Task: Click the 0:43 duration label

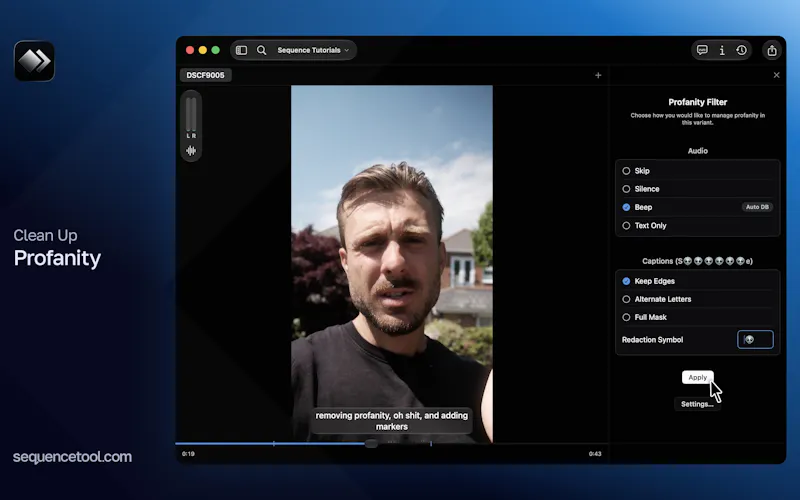Action: pyautogui.click(x=595, y=454)
